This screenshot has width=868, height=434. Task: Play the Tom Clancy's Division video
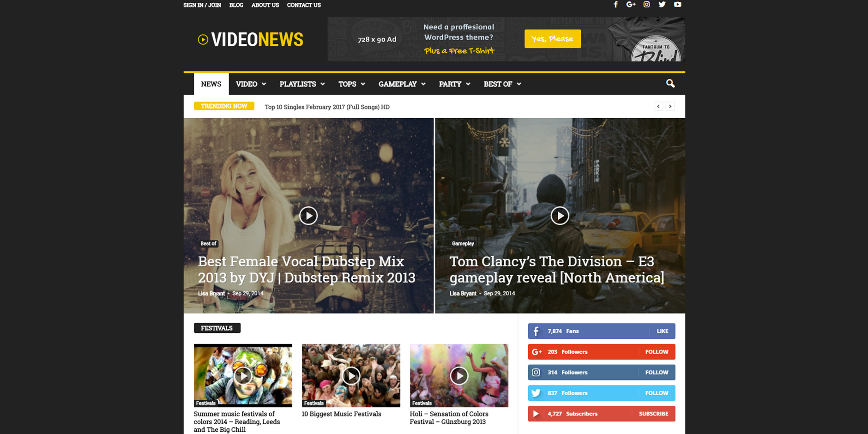560,216
